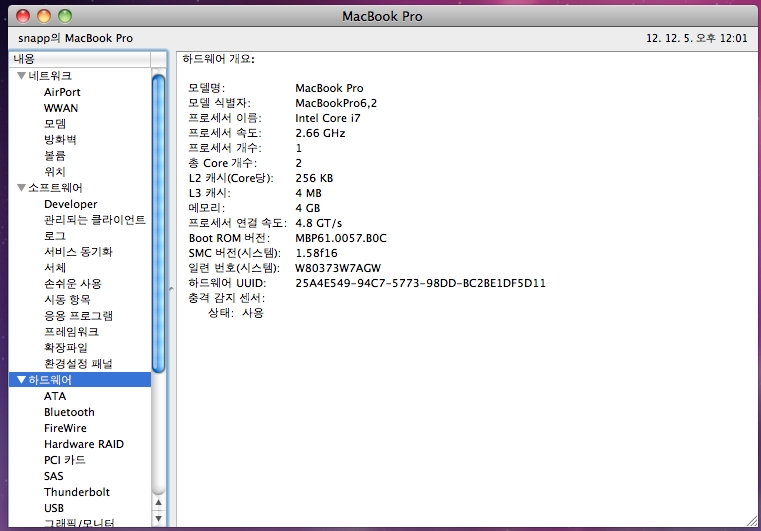Collapse the 네트워크 section triangle
This screenshot has height=531, width=761.
[x=21, y=76]
